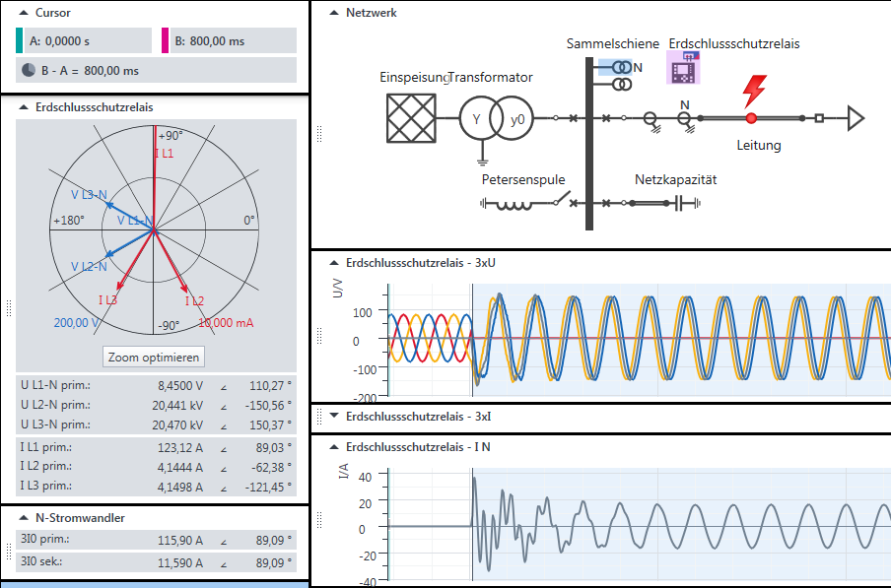Click the breaker cross left of busbar

tap(574, 118)
